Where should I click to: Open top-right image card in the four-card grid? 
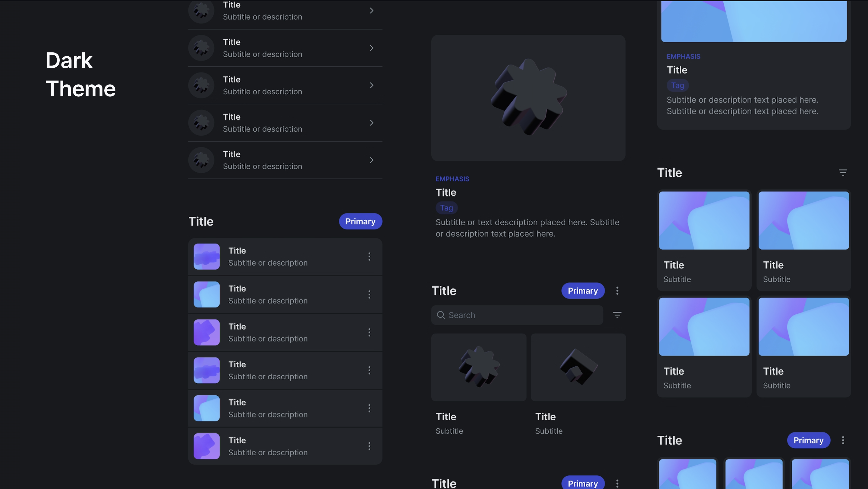pos(804,240)
